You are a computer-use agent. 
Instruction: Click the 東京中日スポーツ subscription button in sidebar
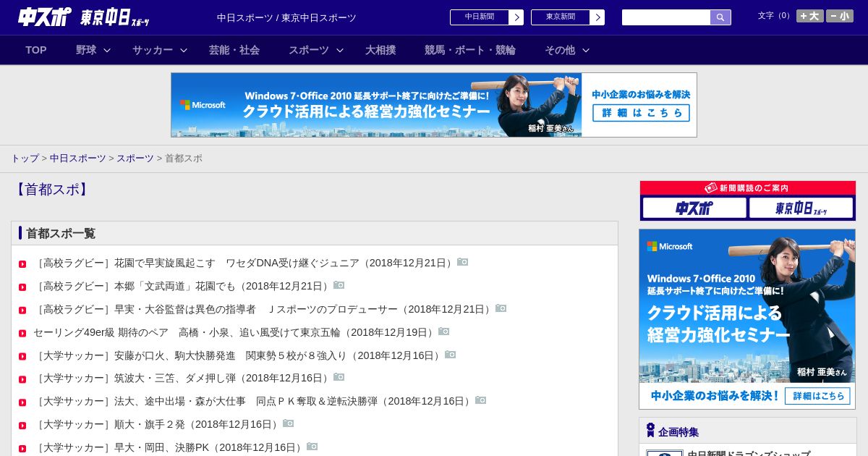tap(801, 208)
